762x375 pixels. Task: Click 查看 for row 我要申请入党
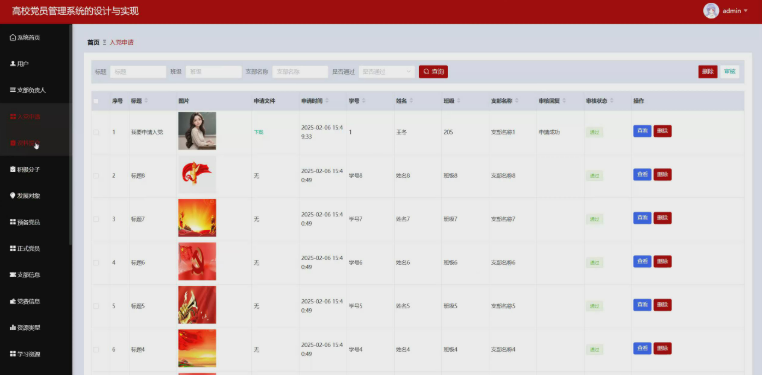coord(642,131)
